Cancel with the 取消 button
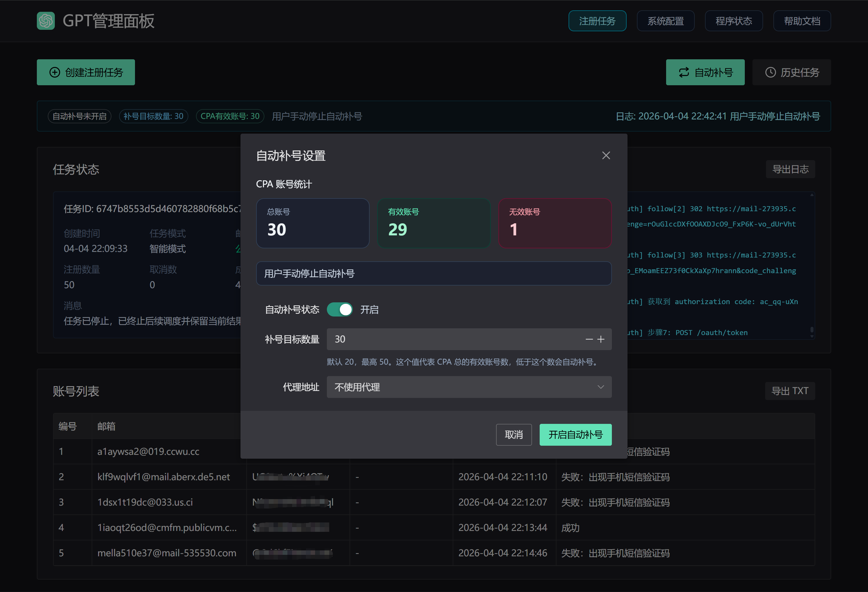The height and width of the screenshot is (592, 868). point(514,435)
